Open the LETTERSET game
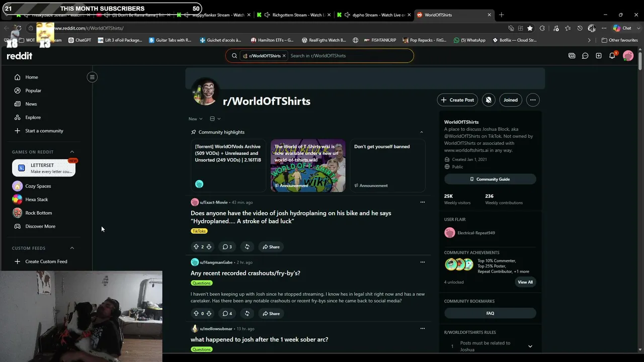Screen dimensions: 644x362 [44, 168]
